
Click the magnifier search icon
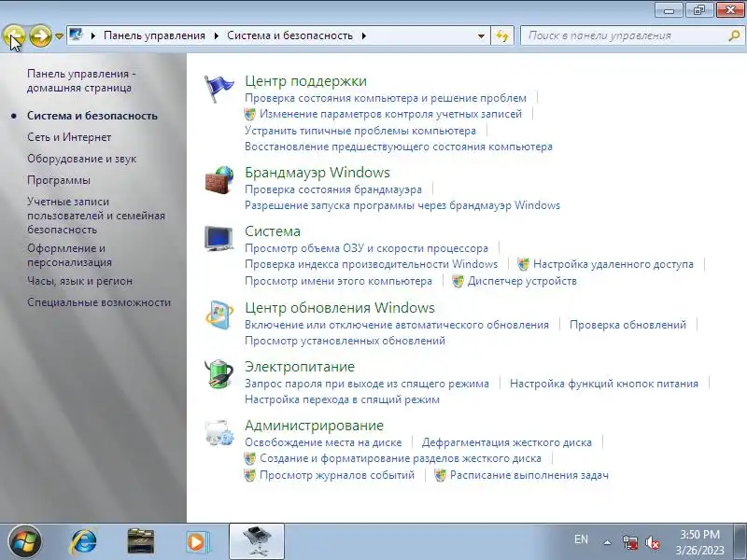pos(734,35)
